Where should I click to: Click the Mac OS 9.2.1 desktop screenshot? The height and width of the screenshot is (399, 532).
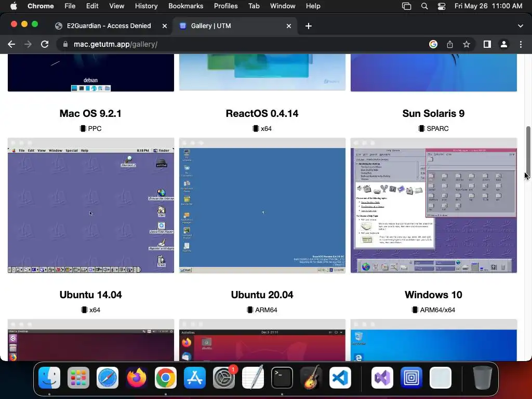91,205
